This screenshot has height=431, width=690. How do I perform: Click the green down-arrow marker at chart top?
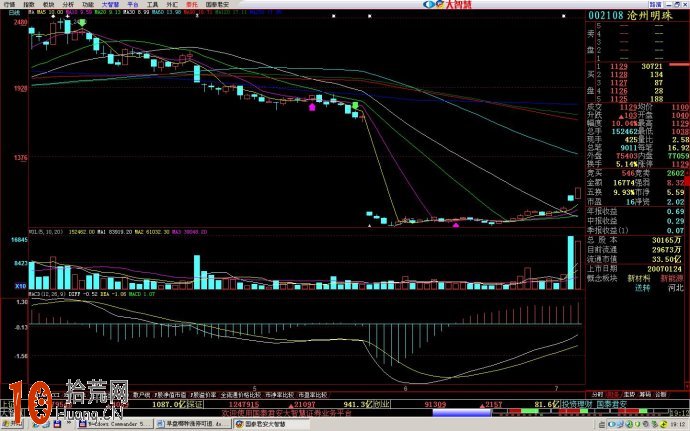point(82,22)
